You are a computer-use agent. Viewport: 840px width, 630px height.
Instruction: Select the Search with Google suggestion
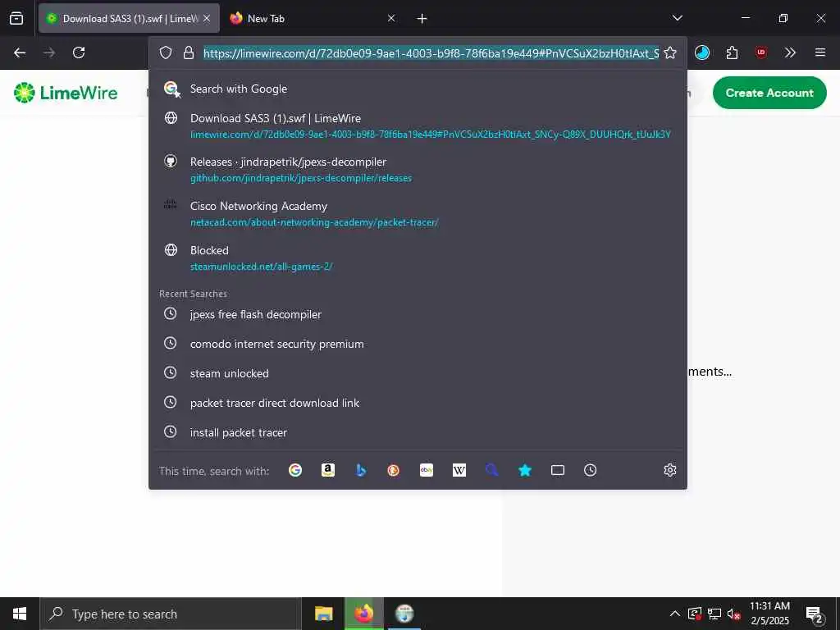418,89
